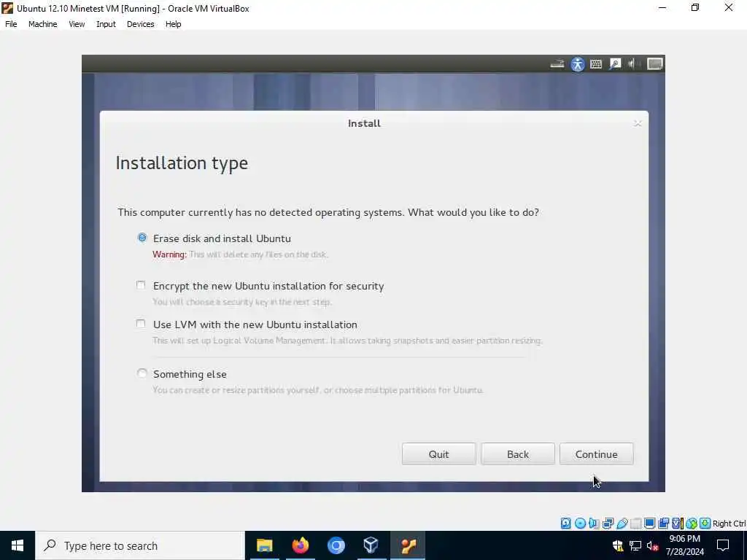Image resolution: width=747 pixels, height=560 pixels.
Task: Open the Devices menu
Action: (x=141, y=24)
